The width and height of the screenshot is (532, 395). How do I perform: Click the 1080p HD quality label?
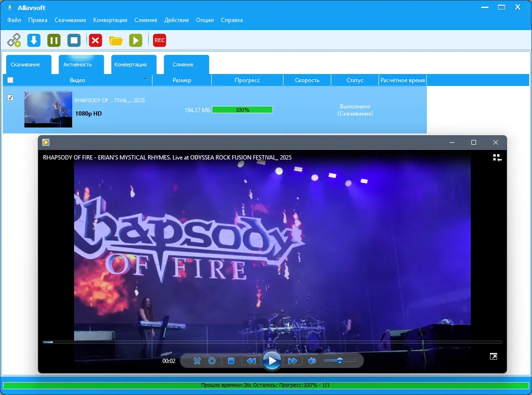coord(88,114)
